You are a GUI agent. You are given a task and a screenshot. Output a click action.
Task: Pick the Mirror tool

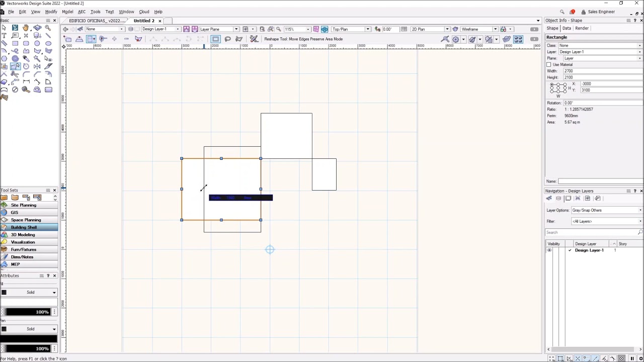(37, 66)
